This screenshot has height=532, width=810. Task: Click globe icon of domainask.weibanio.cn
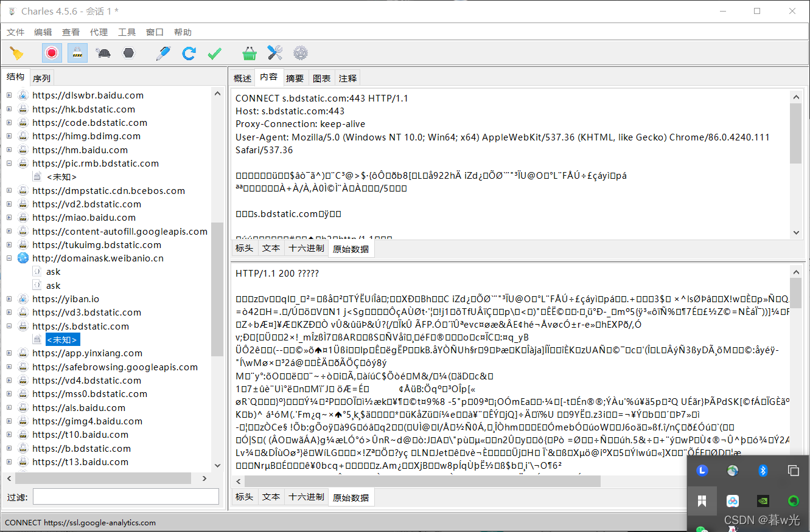23,258
